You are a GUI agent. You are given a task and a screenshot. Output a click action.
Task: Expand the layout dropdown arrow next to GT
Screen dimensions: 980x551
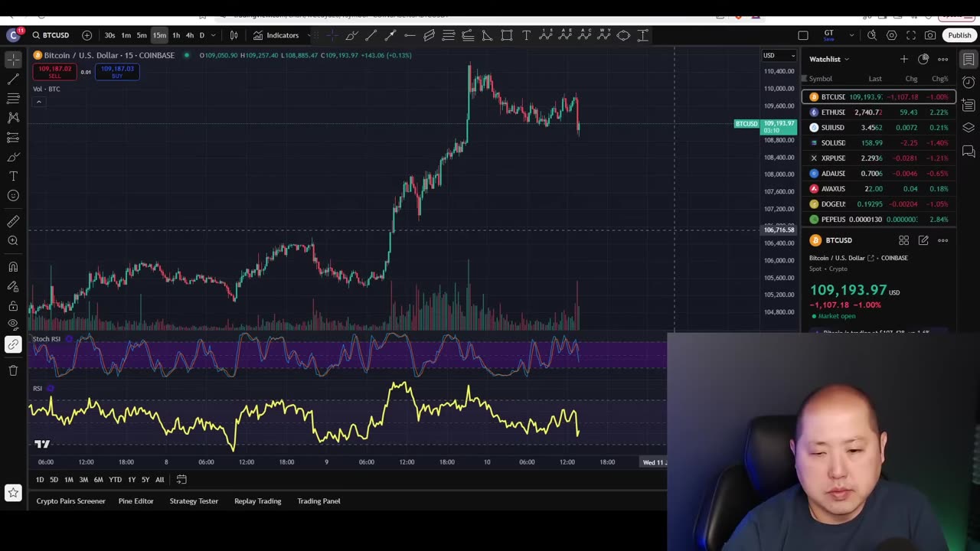pos(851,35)
